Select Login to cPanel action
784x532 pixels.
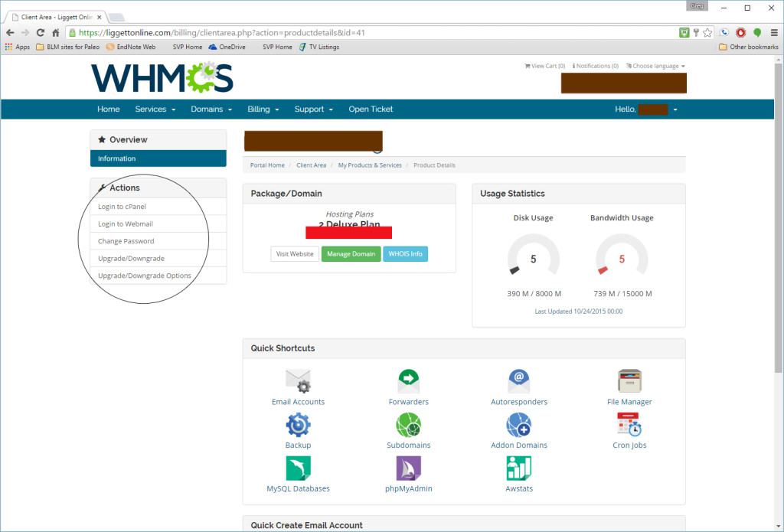[158, 207]
